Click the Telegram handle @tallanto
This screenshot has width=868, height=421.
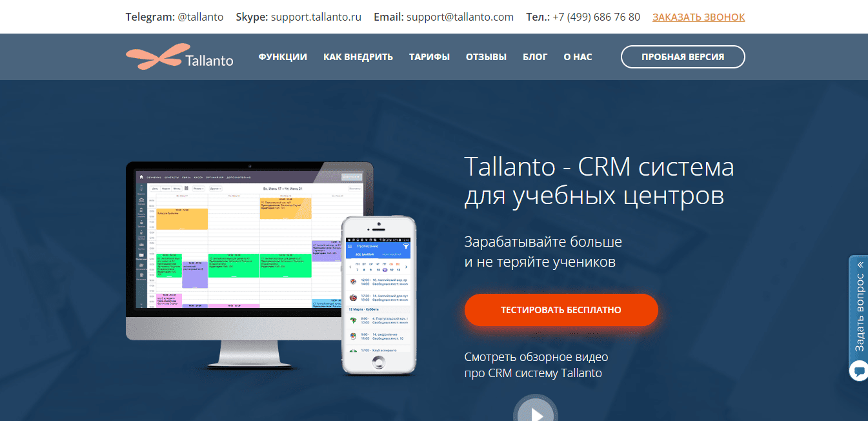tap(201, 17)
